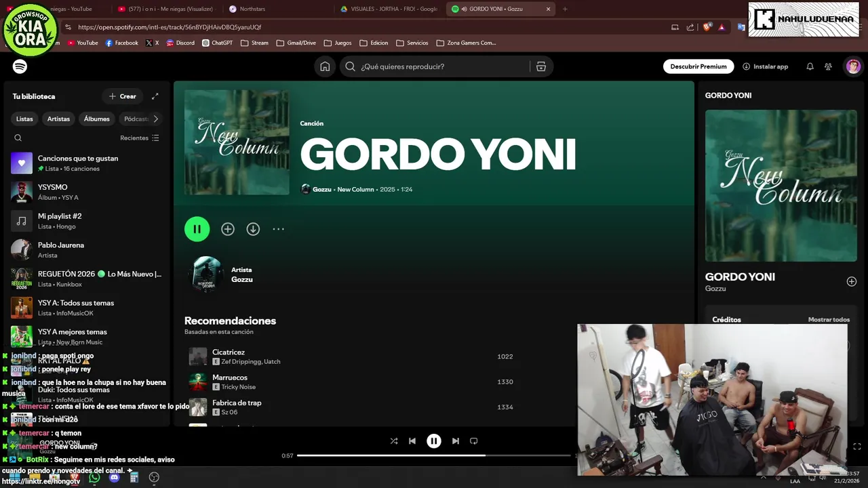Open a new browser tab with plus
Screen dimensions: 868x488
pyautogui.click(x=565, y=9)
